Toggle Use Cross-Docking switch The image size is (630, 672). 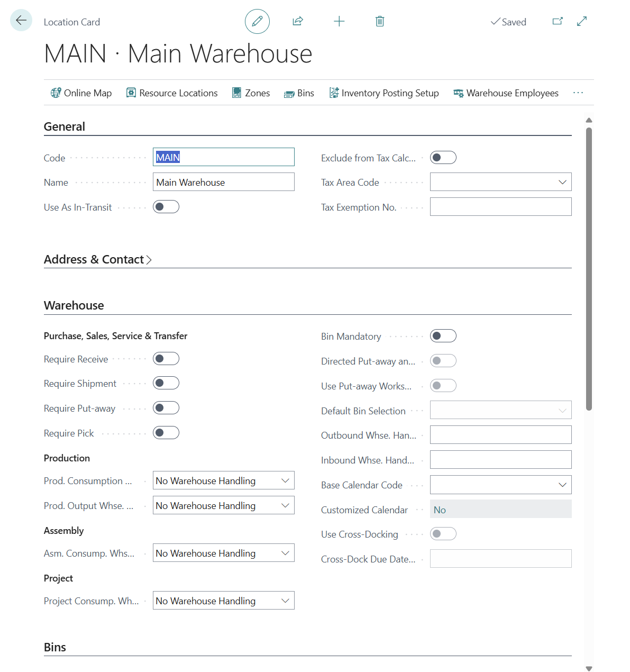pos(443,534)
